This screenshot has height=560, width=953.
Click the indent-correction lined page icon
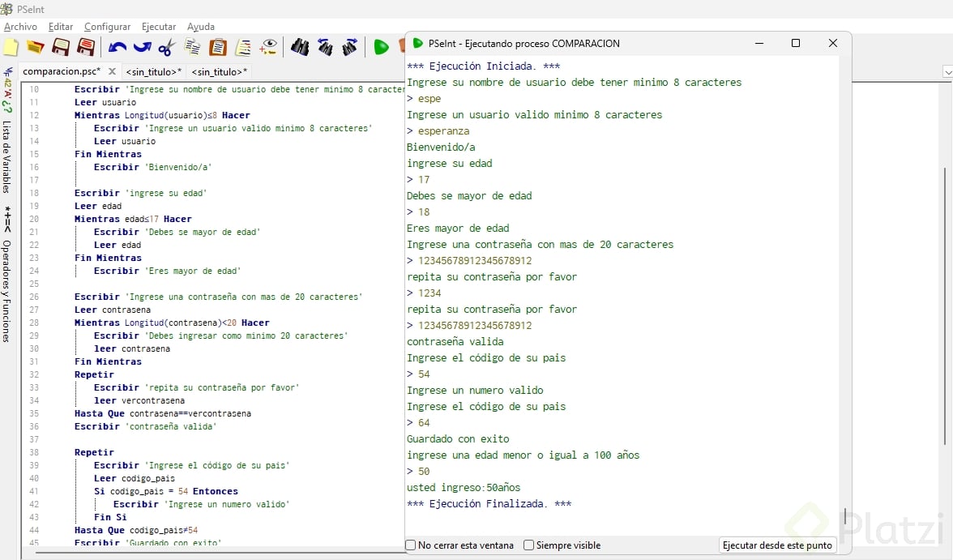[x=243, y=47]
